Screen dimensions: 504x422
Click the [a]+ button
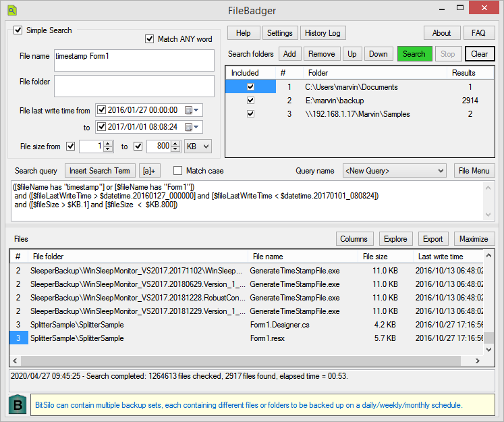click(x=149, y=171)
